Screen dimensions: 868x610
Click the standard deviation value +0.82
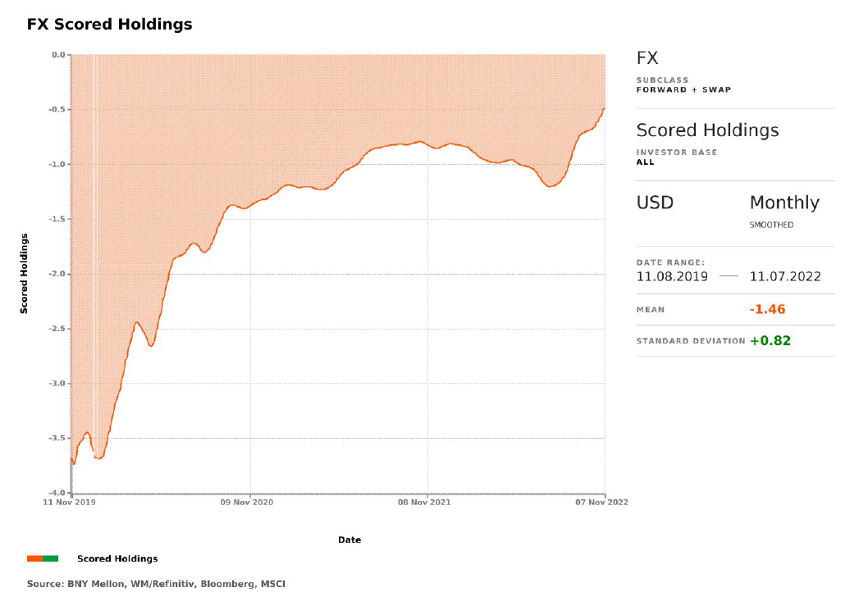770,340
